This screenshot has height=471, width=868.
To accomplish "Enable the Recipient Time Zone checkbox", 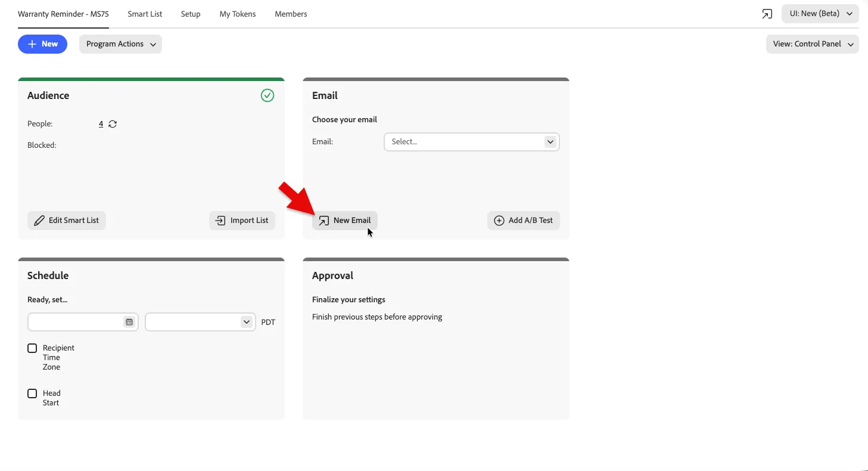I will tap(32, 348).
